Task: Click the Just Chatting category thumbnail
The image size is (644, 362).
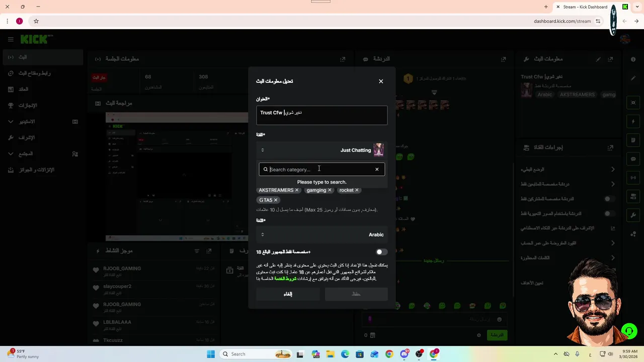Action: pos(378,150)
